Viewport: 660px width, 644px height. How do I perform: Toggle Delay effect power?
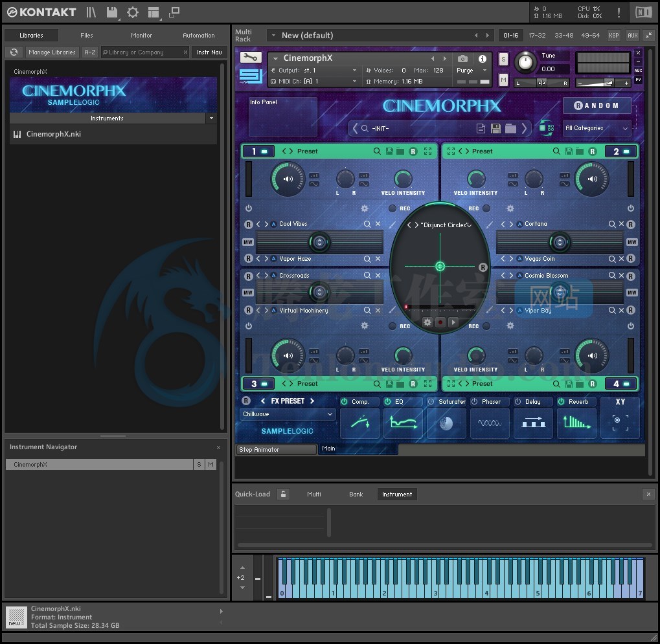point(518,401)
